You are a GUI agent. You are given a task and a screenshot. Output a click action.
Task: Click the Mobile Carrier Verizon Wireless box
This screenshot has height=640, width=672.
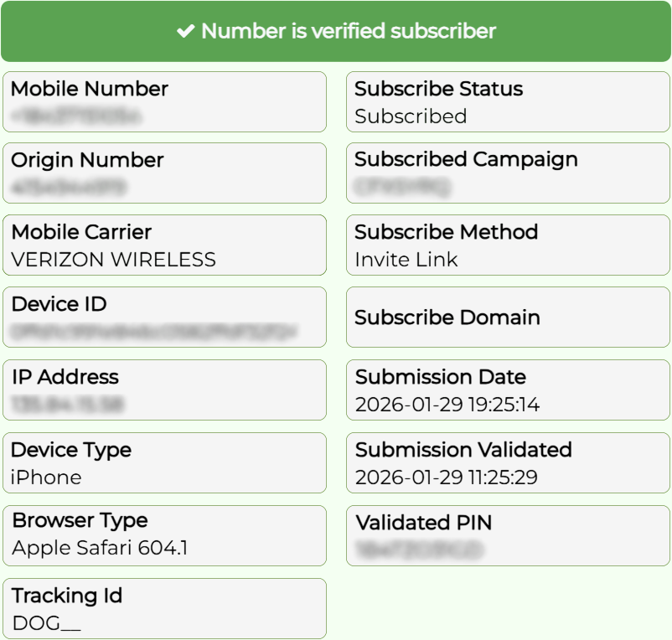point(164,245)
